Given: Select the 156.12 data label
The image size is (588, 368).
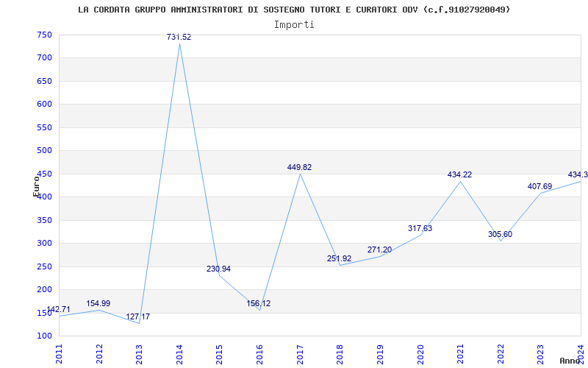Looking at the screenshot, I should point(259,303).
